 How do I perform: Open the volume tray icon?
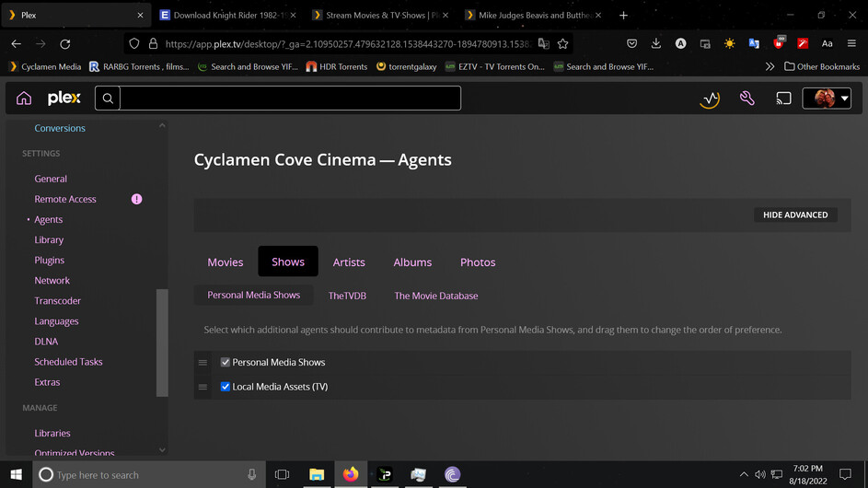click(x=760, y=475)
